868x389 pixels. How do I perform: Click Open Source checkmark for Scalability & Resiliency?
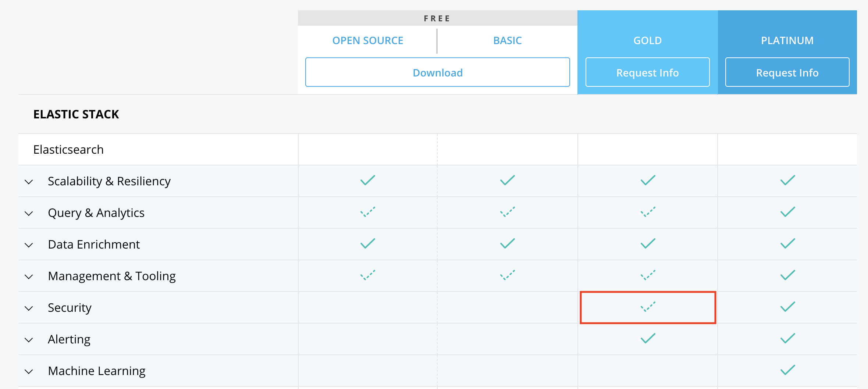368,180
